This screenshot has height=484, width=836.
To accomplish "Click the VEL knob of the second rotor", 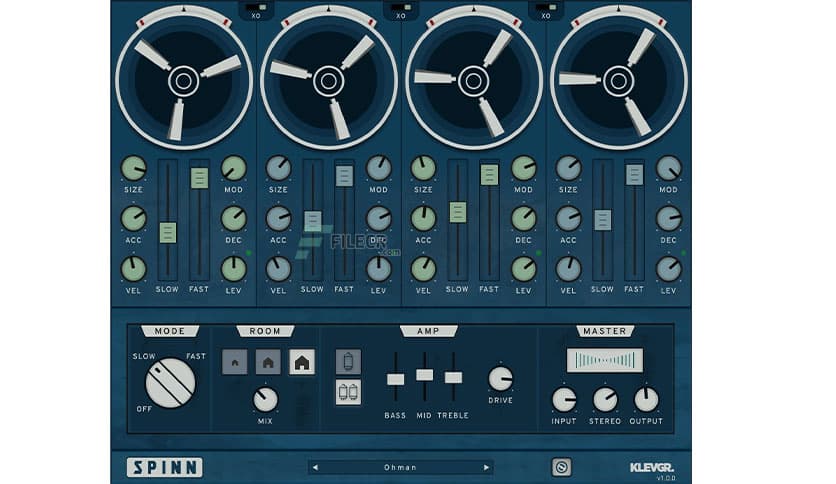I will (278, 269).
